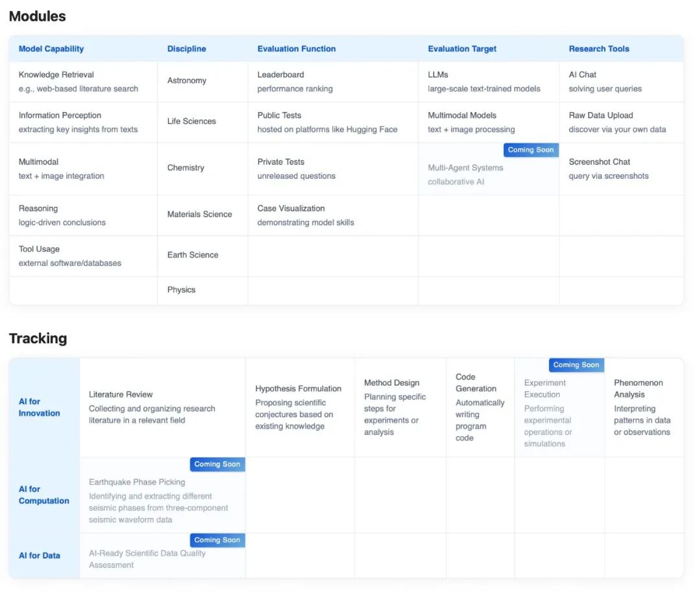The width and height of the screenshot is (700, 592).
Task: Switch to the AI for Computation track
Action: pos(44,495)
